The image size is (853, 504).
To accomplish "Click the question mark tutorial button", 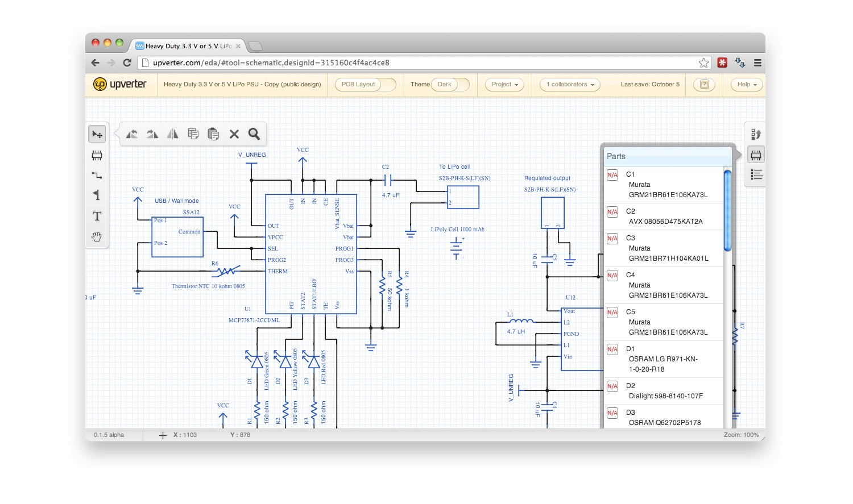I will click(x=704, y=84).
